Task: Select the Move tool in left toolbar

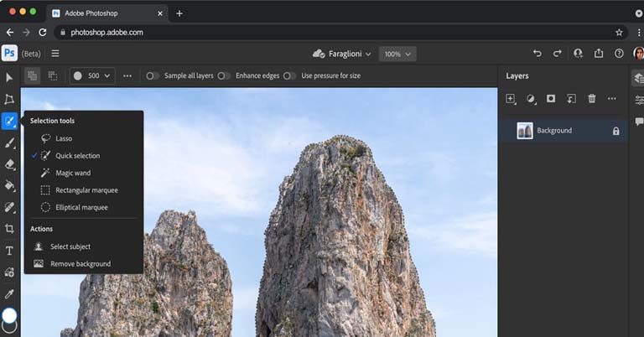Action: pyautogui.click(x=9, y=78)
